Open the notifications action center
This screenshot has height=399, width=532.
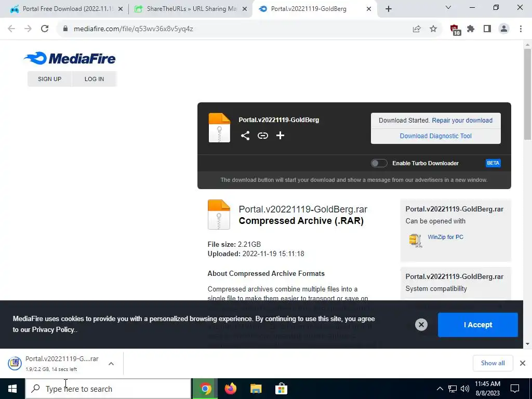point(515,389)
